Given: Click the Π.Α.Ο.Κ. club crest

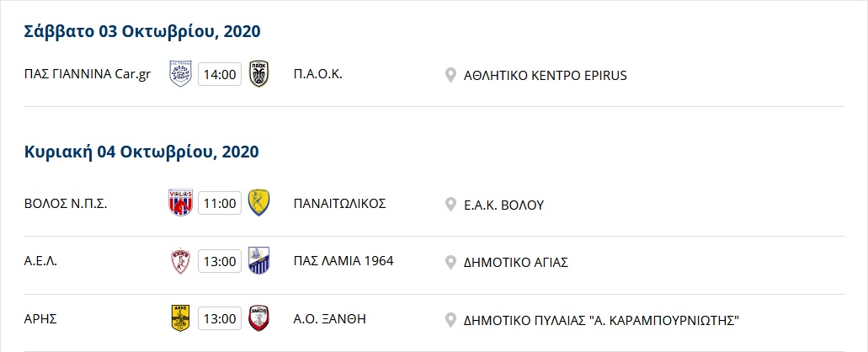Looking at the screenshot, I should [259, 73].
